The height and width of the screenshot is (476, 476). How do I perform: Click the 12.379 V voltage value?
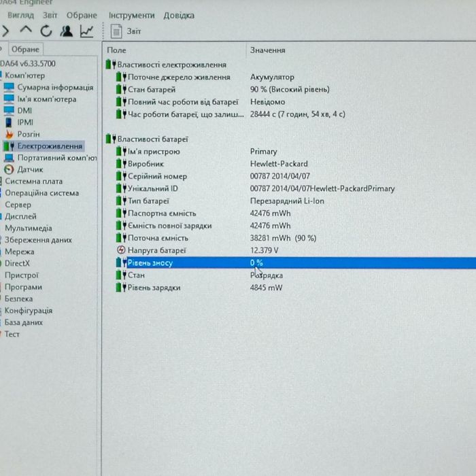click(x=264, y=250)
